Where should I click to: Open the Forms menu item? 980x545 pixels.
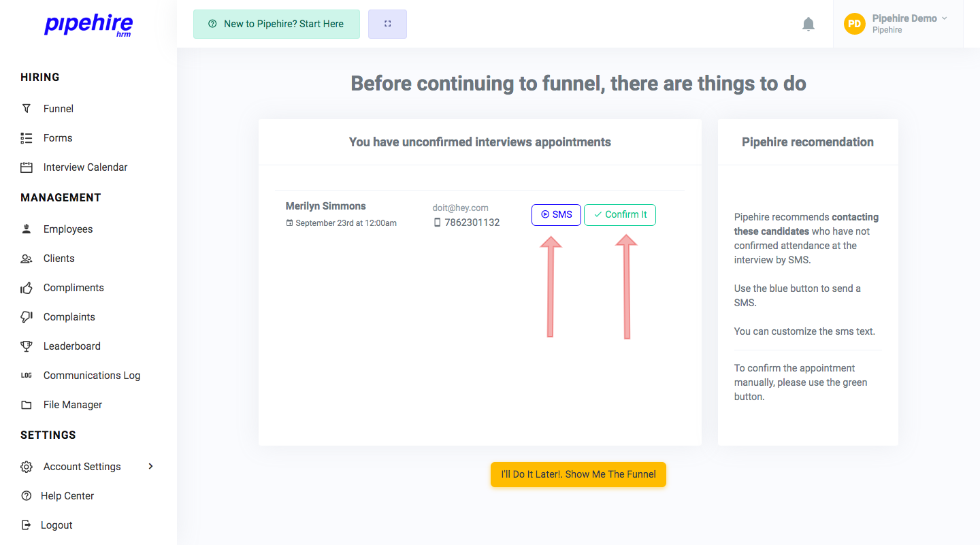[x=58, y=138]
